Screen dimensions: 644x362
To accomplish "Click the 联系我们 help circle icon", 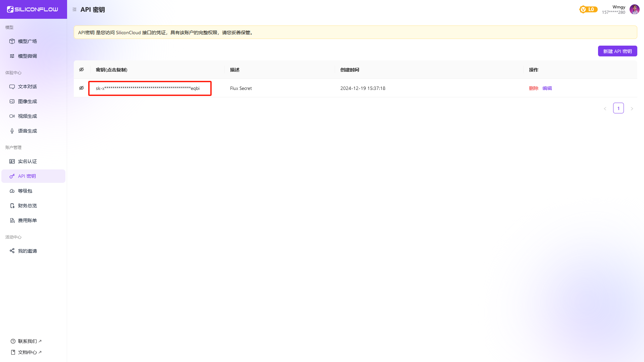I will pyautogui.click(x=13, y=341).
